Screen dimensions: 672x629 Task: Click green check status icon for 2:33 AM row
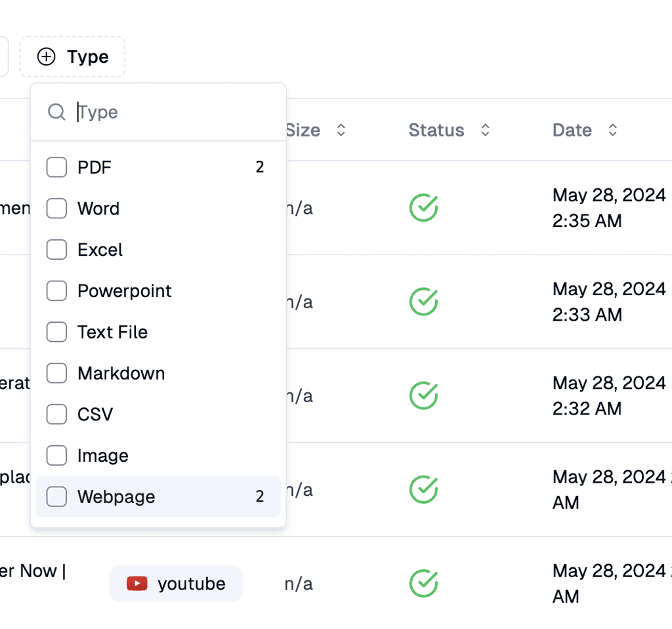click(424, 302)
